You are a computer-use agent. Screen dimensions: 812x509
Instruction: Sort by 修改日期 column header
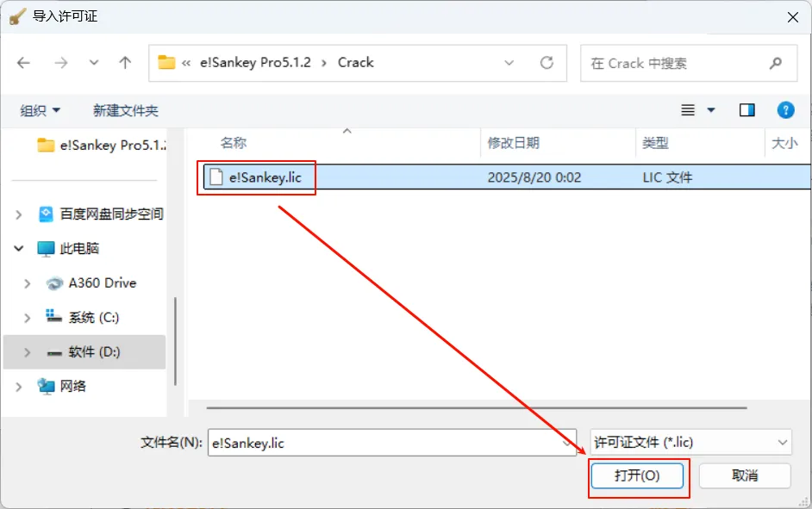(514, 143)
